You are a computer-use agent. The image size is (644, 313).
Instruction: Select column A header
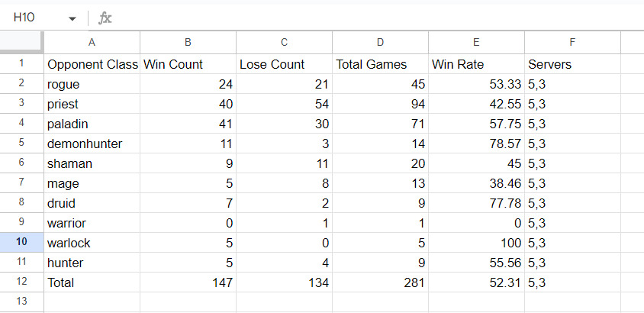tap(92, 43)
